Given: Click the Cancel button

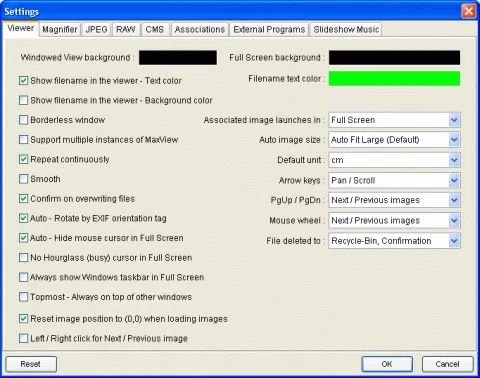Looking at the screenshot, I should click(x=447, y=364).
